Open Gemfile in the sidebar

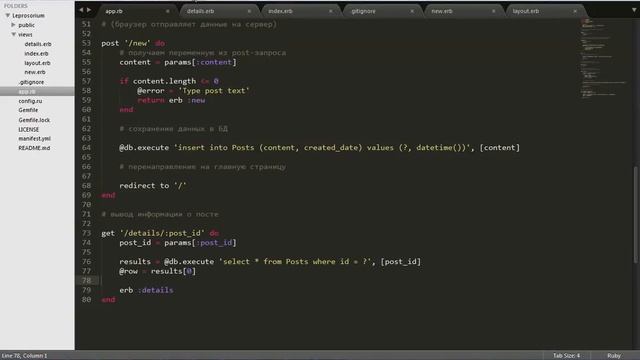point(28,110)
